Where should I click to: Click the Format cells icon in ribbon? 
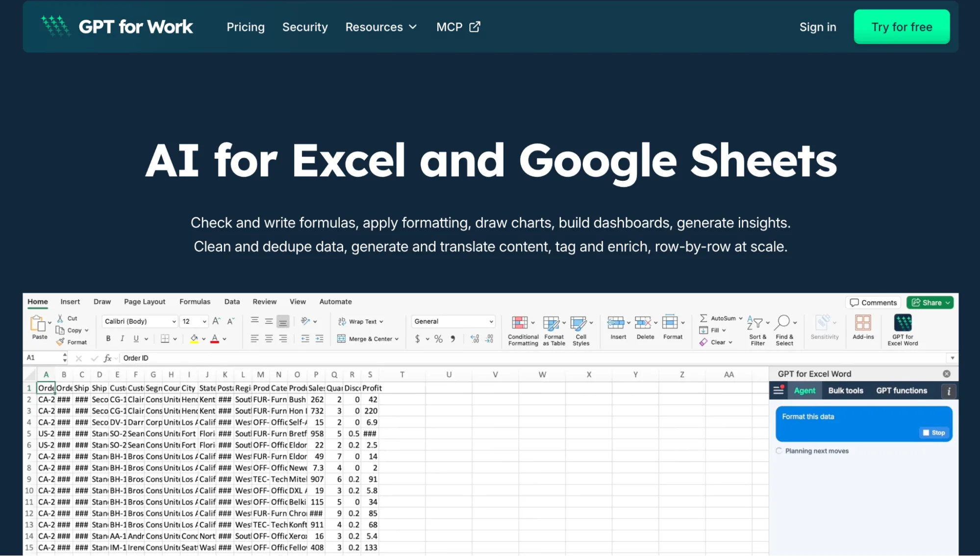click(670, 322)
